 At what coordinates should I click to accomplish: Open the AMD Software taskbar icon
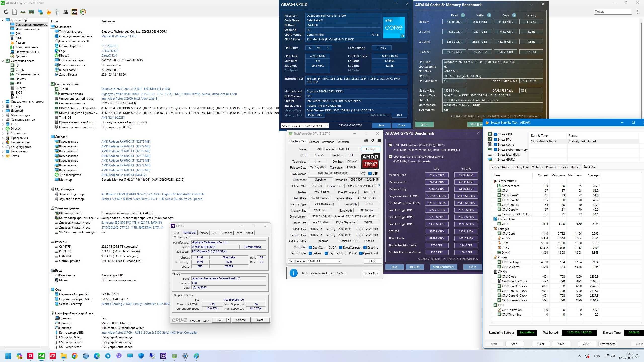[30, 356]
